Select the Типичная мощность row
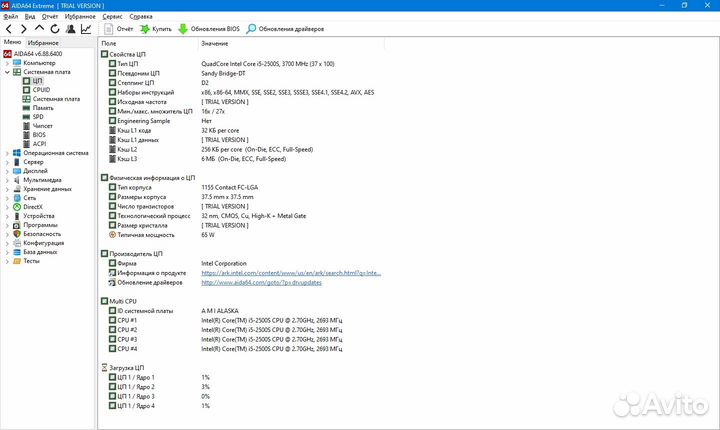 coord(242,235)
